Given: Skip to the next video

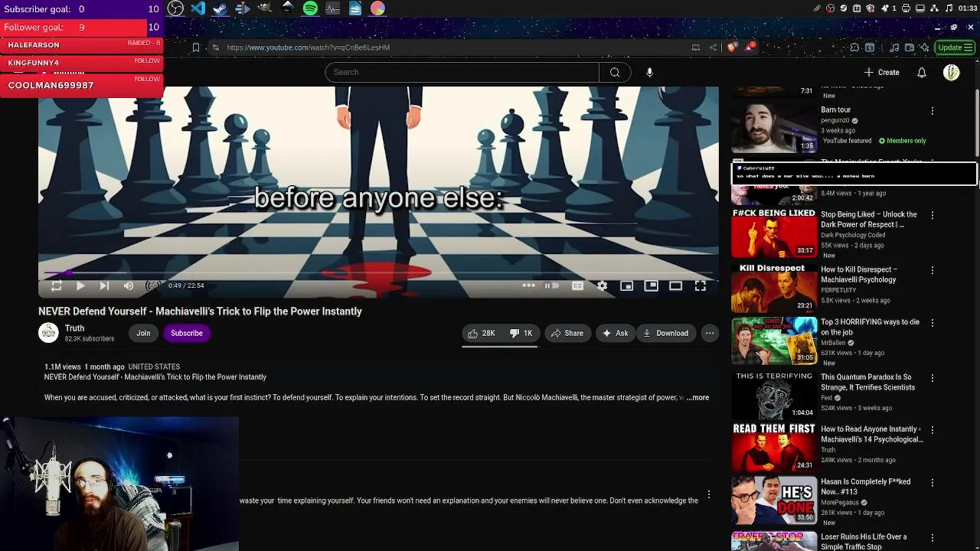Looking at the screenshot, I should [104, 285].
